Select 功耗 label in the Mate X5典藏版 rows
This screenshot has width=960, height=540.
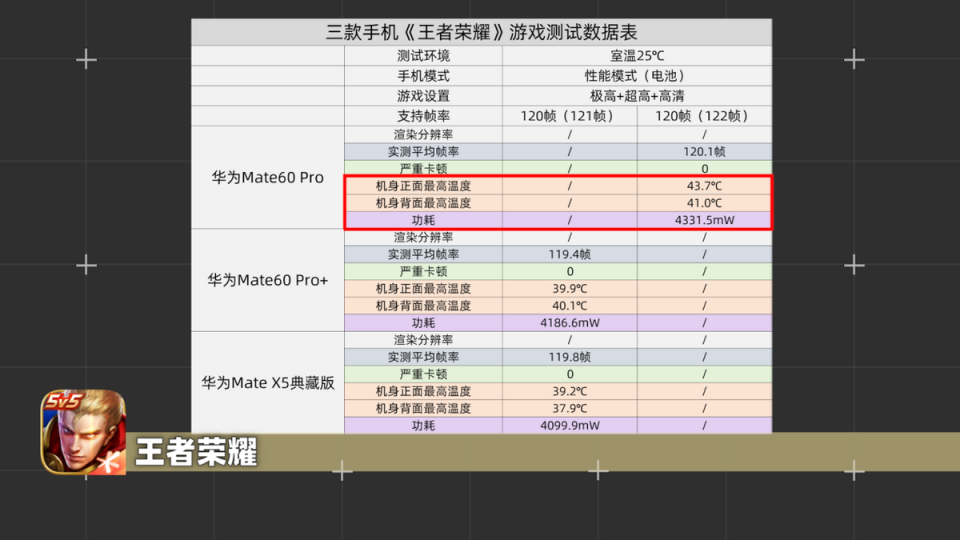[423, 426]
